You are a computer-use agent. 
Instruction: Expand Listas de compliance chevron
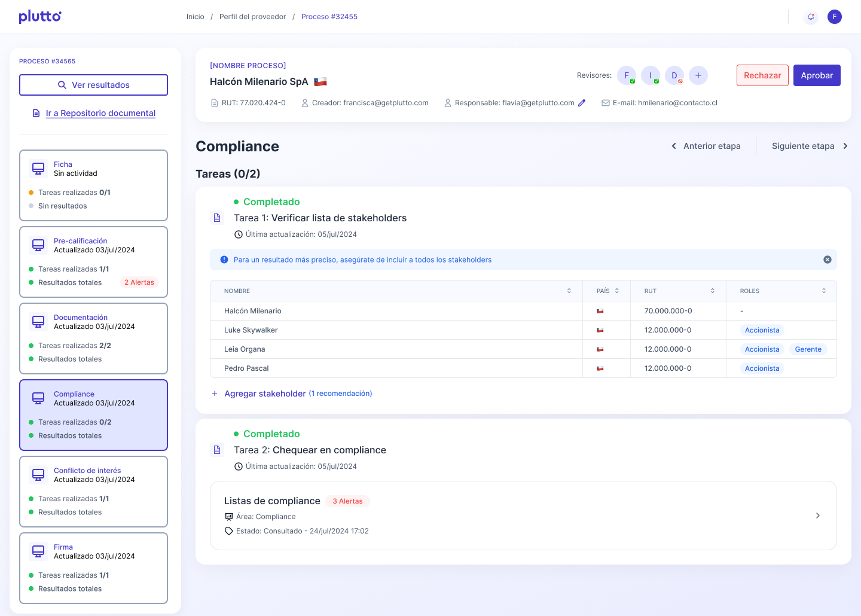point(817,516)
